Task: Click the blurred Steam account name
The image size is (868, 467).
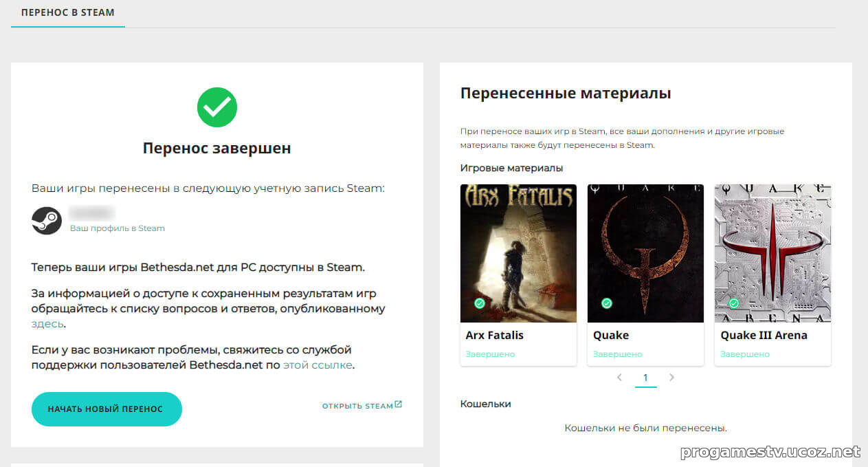Action: click(91, 213)
